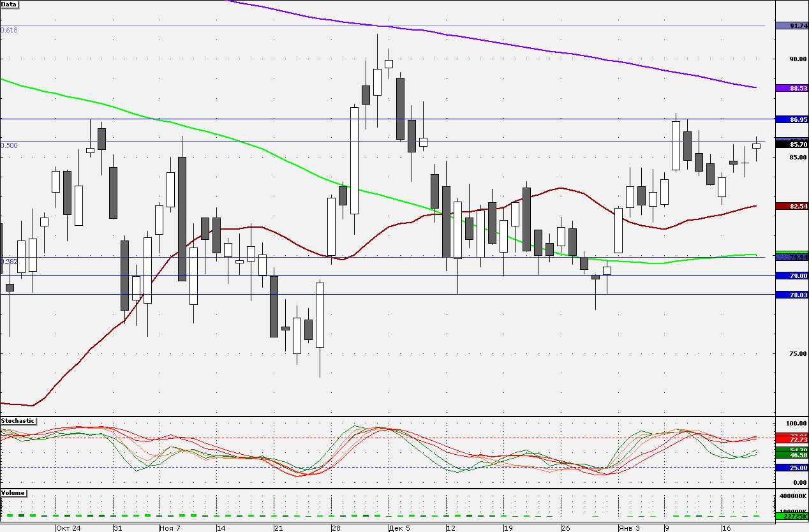
Task: Select the Data panel label
Action: [x=10, y=4]
